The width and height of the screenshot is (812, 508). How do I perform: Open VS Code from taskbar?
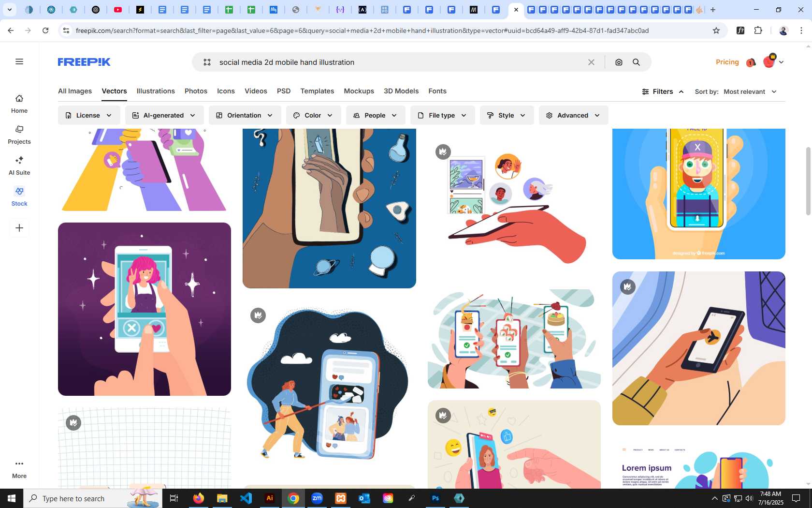(x=246, y=498)
